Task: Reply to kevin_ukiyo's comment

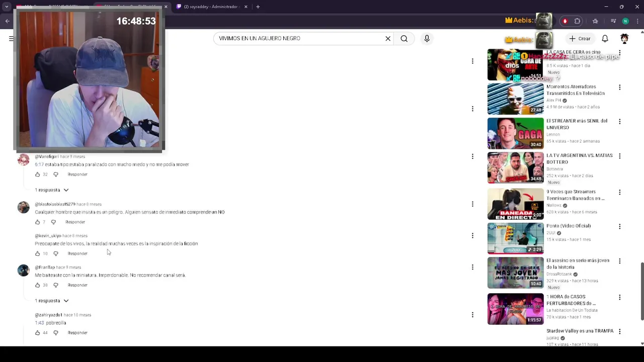Action: tap(77, 253)
